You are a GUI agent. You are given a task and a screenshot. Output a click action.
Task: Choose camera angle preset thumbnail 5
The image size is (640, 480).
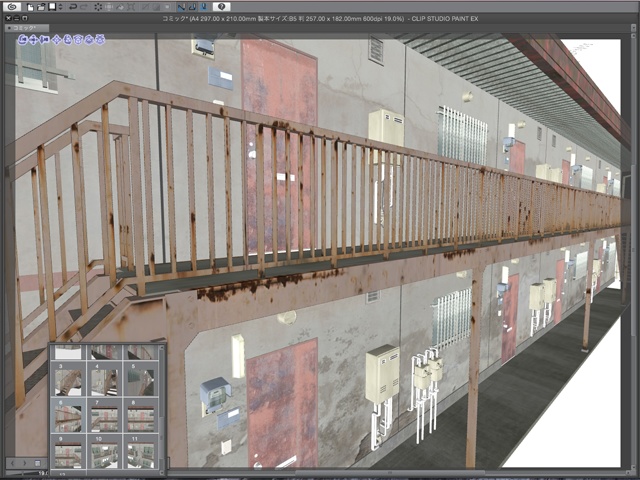coord(141,379)
